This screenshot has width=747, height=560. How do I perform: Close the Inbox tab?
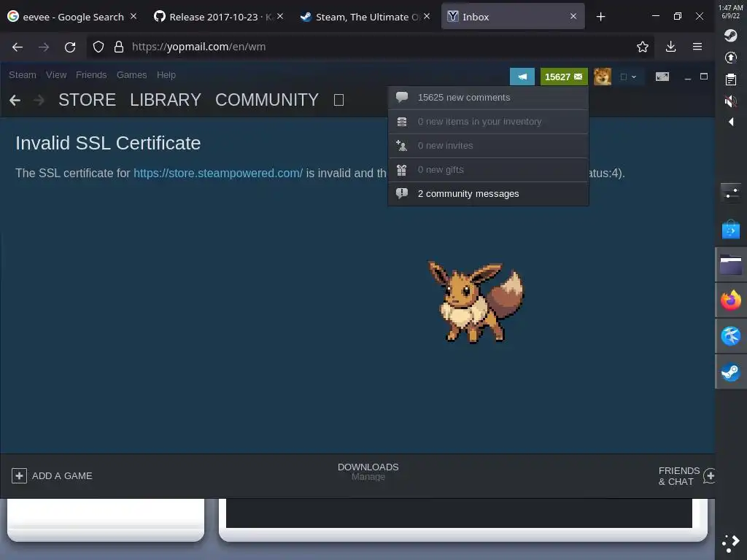click(573, 16)
